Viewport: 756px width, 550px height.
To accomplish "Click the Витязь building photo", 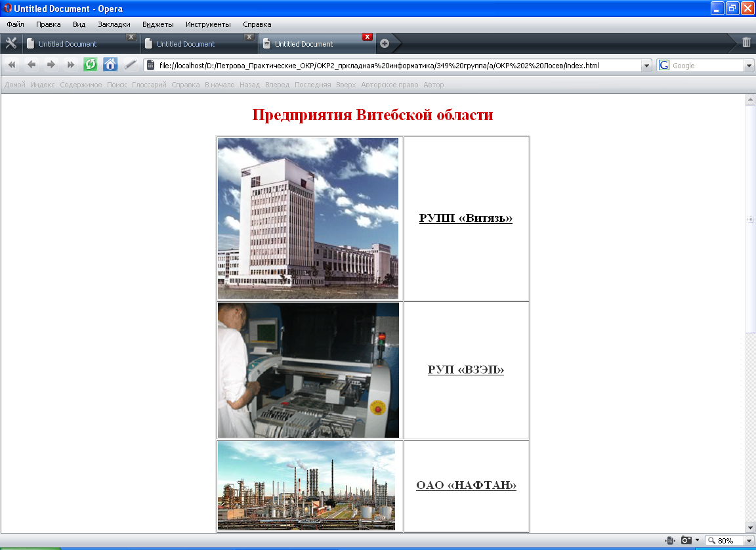I will point(308,219).
